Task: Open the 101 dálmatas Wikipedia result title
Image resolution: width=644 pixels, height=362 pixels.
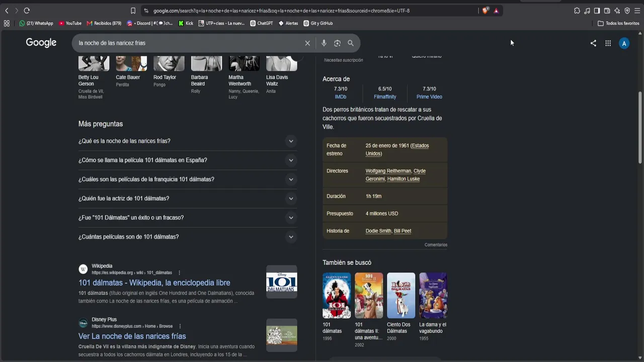Action: [154, 283]
